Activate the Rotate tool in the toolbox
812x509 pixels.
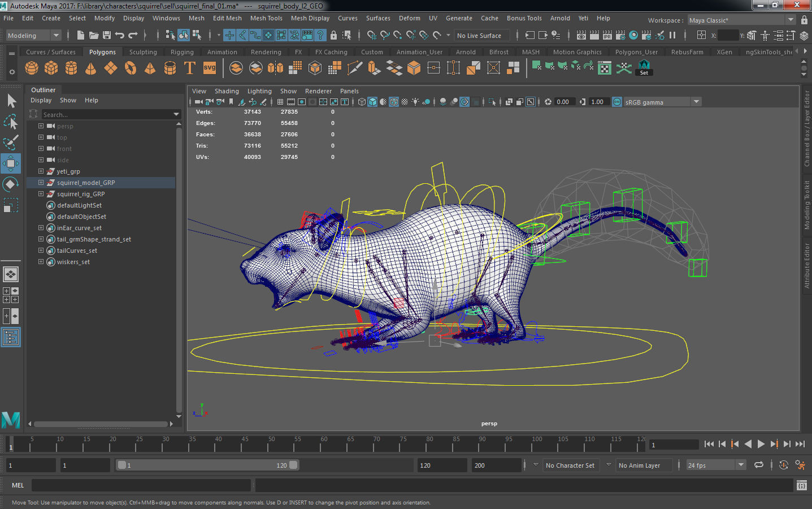coord(11,184)
